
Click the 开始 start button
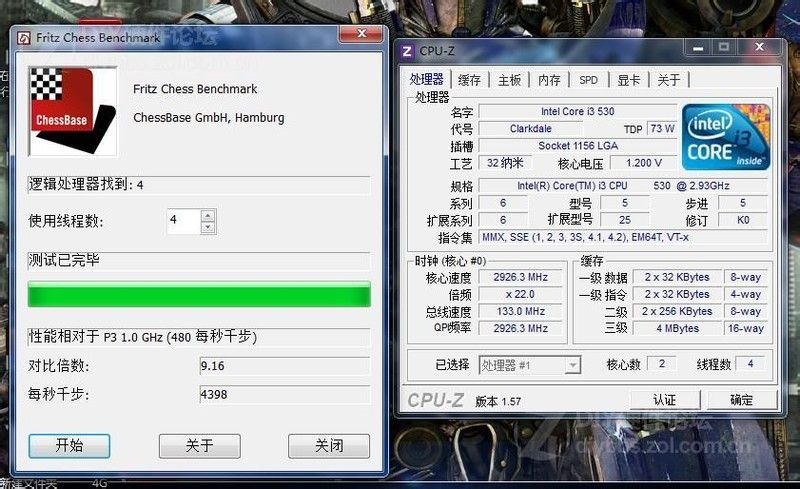click(x=69, y=446)
